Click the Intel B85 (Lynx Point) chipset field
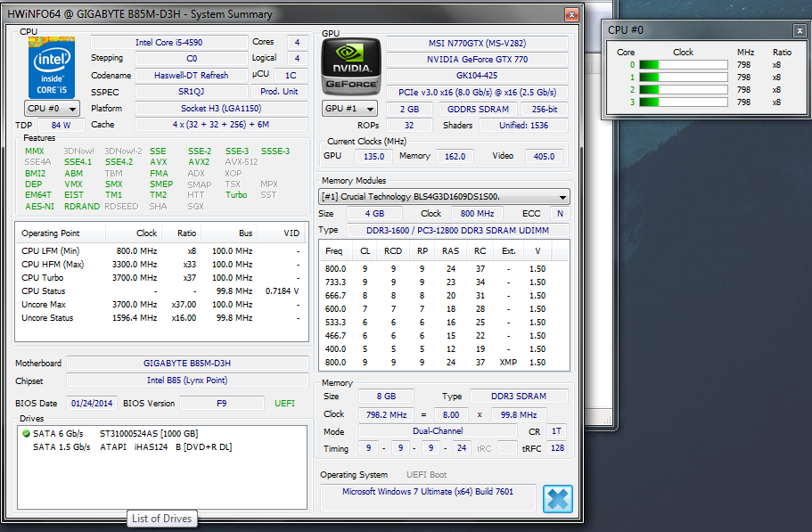Viewport: 812px width, 532px height. pyautogui.click(x=187, y=381)
